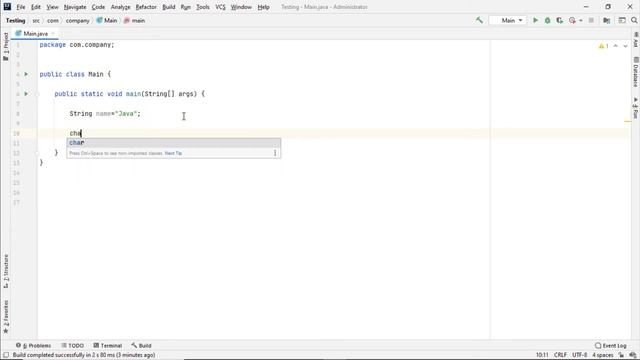Open the Project tool window sidebar
640x360 pixels.
pos(6,47)
